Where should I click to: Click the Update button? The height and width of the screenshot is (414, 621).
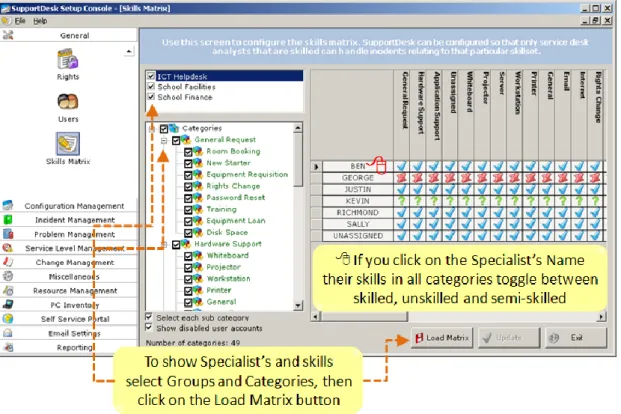pyautogui.click(x=509, y=338)
